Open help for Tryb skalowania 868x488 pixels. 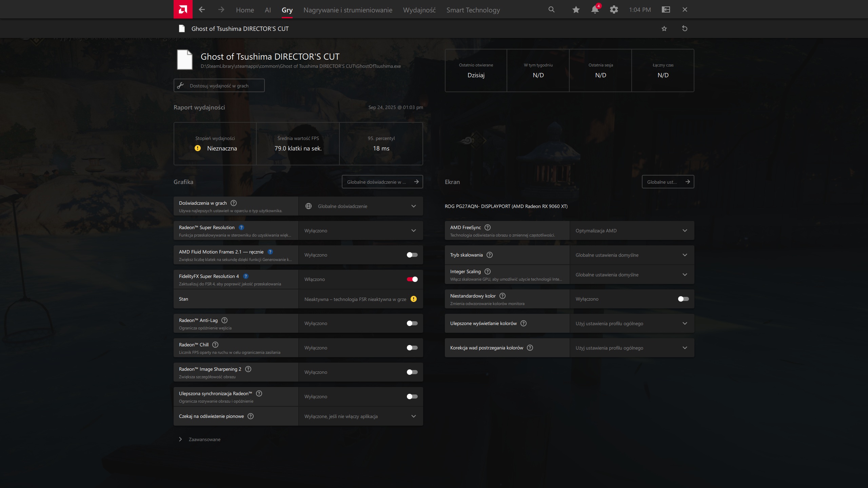[490, 255]
